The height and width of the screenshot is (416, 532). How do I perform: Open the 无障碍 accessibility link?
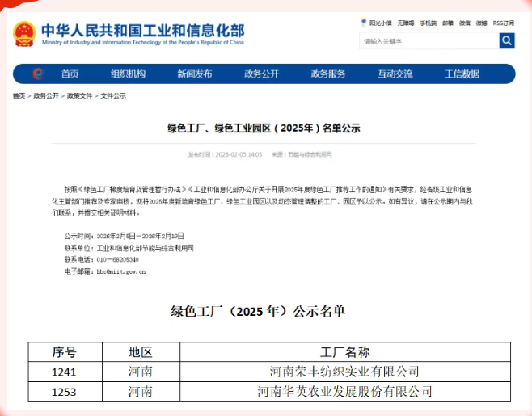coord(406,23)
